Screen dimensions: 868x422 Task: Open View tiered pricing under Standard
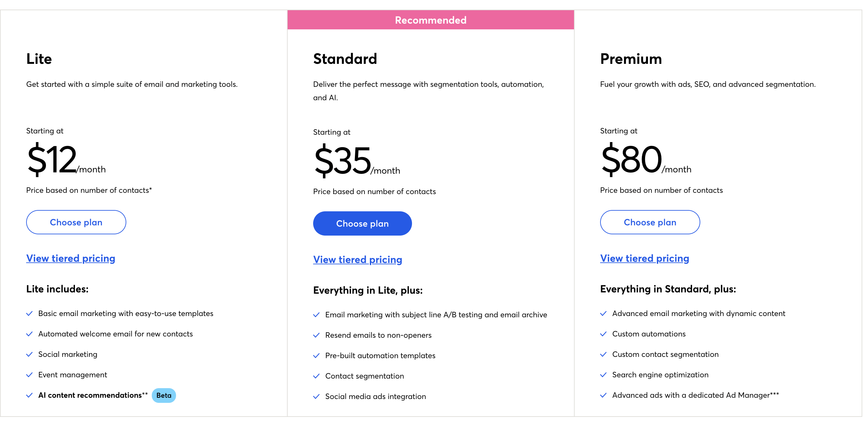click(x=357, y=260)
